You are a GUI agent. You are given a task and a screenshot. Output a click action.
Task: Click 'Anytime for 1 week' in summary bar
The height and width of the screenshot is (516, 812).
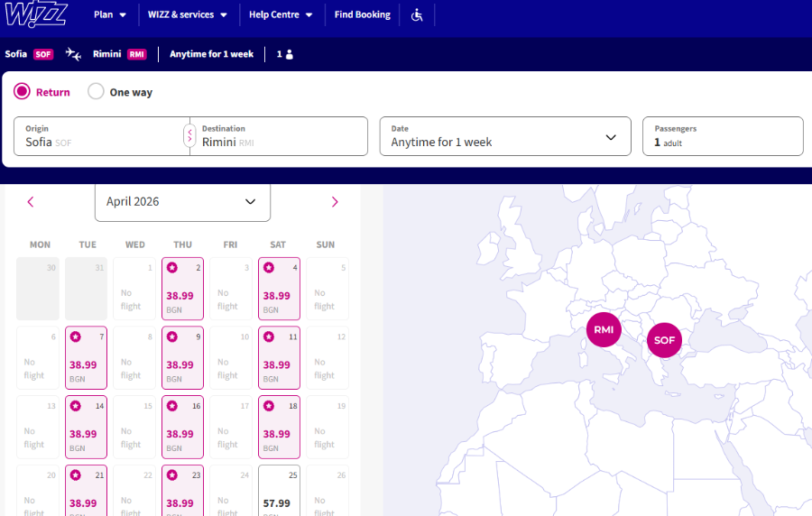[212, 54]
